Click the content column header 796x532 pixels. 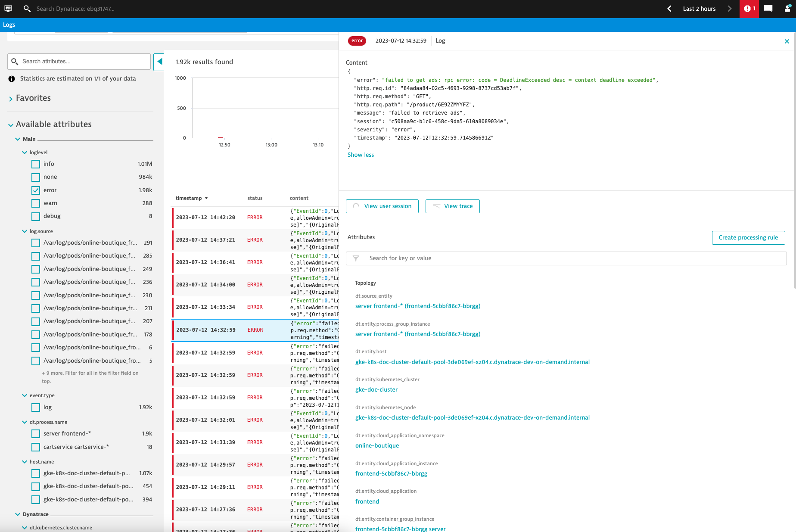tap(299, 198)
